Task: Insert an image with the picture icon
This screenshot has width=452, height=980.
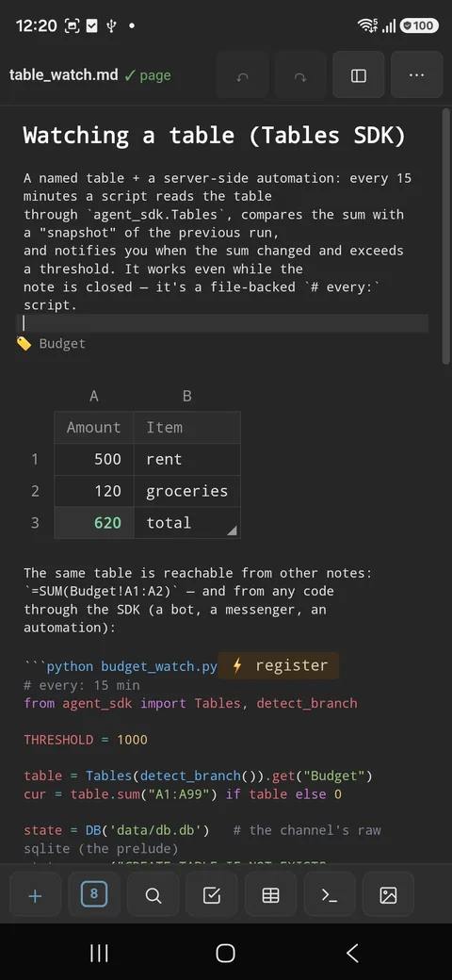Action: coord(388,894)
